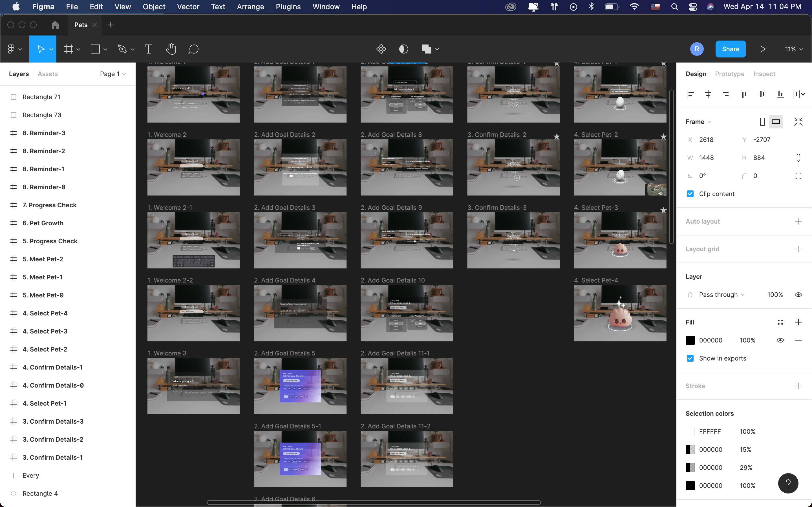Open Pass through blend mode dropdown
Viewport: 812px width, 507px height.
[x=721, y=295]
